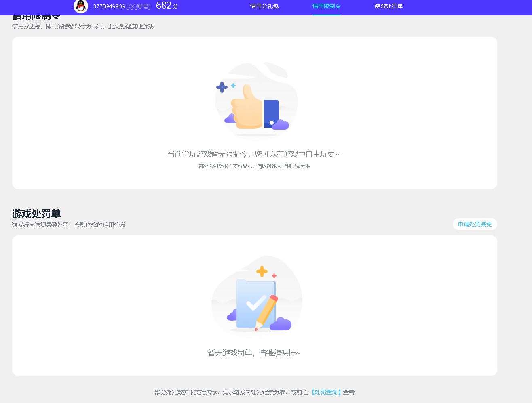Open the 【处罚查询】 link

coord(325,392)
